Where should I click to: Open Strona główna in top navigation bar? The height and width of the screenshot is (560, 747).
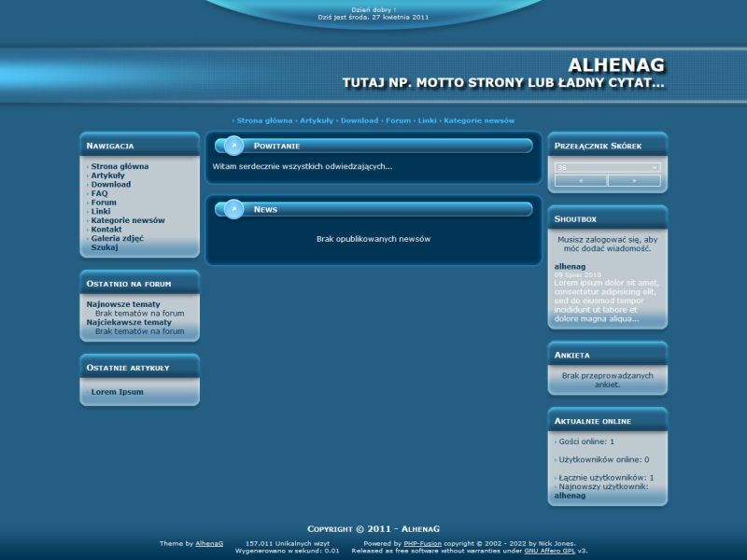point(264,120)
